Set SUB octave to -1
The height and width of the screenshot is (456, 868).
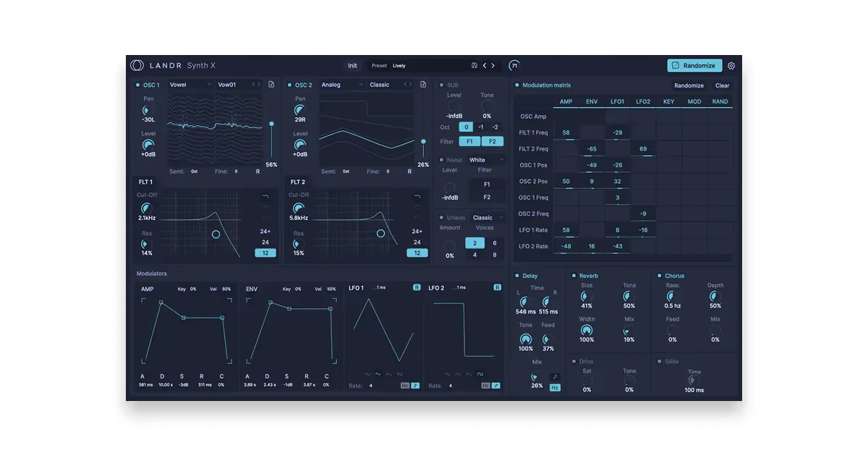[481, 127]
